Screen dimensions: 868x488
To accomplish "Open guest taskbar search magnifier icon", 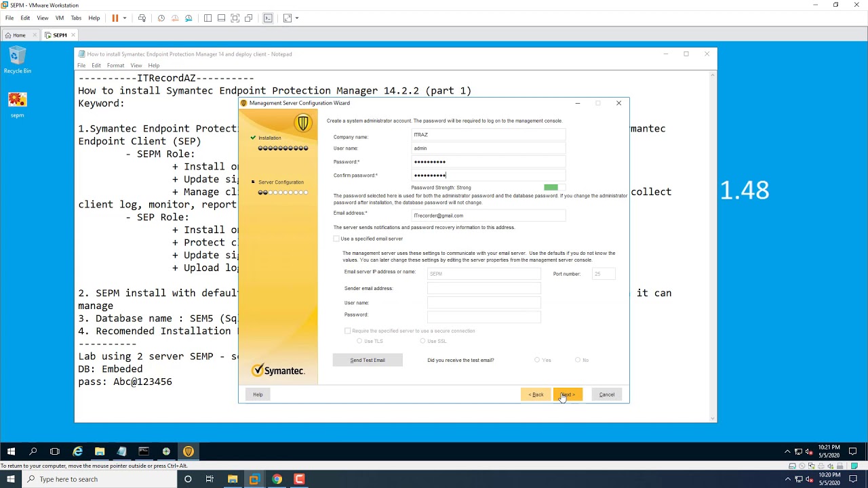I will pos(33,451).
